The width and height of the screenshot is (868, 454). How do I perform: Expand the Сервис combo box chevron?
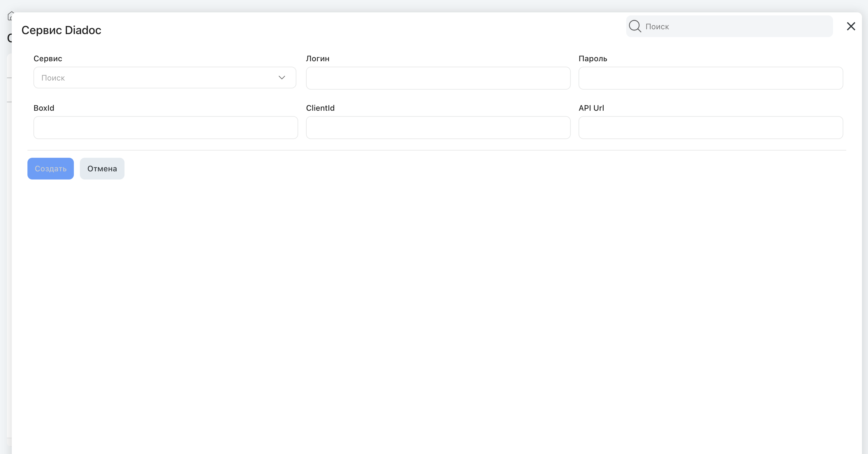[x=282, y=78]
